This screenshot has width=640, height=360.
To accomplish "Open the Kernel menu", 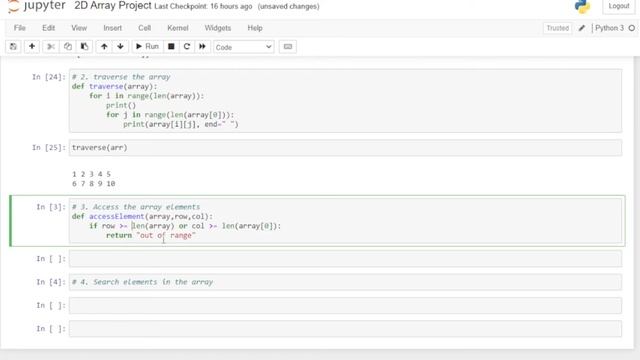I will pos(178,28).
